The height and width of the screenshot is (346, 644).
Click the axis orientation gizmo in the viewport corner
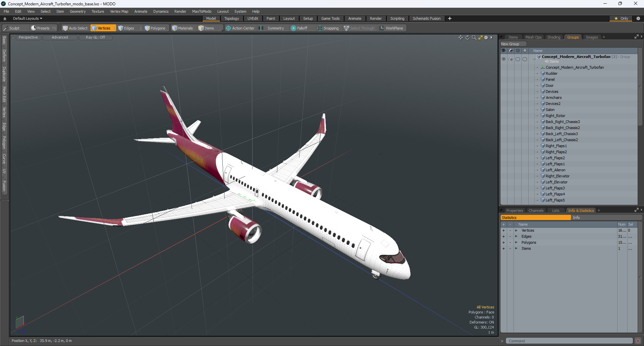point(20,324)
